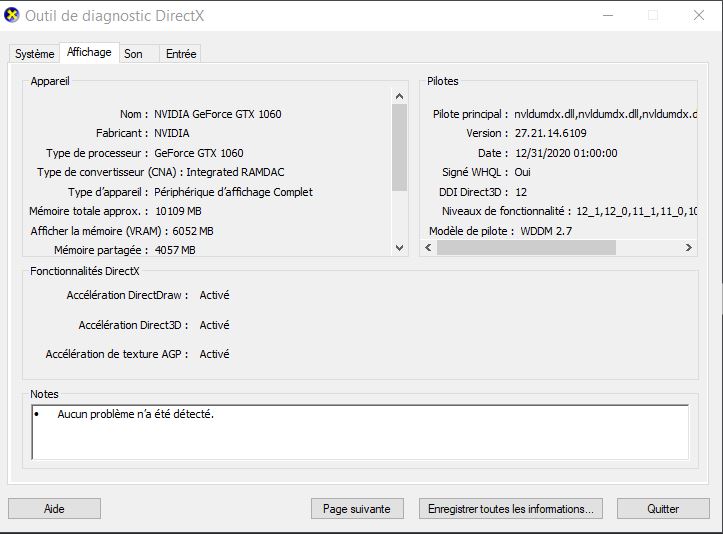Click the down arrow in Appareil scrollbar
Viewport: 723px width, 534px height.
(x=400, y=247)
